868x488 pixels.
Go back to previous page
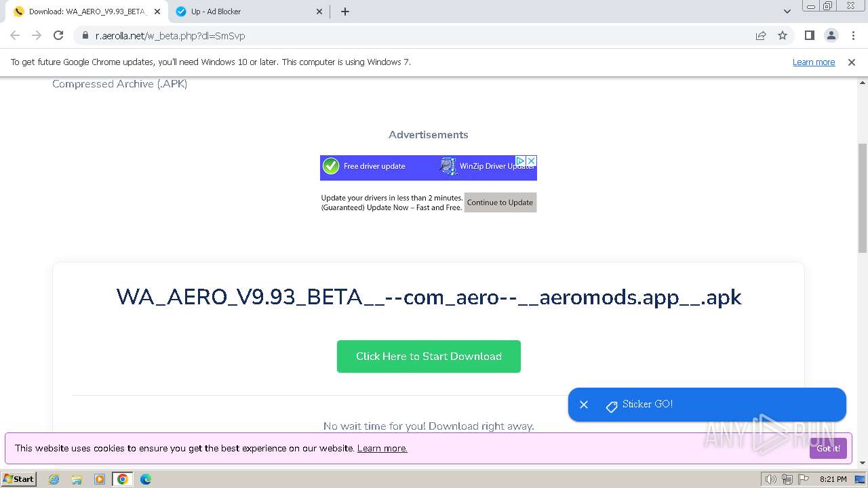click(x=15, y=35)
